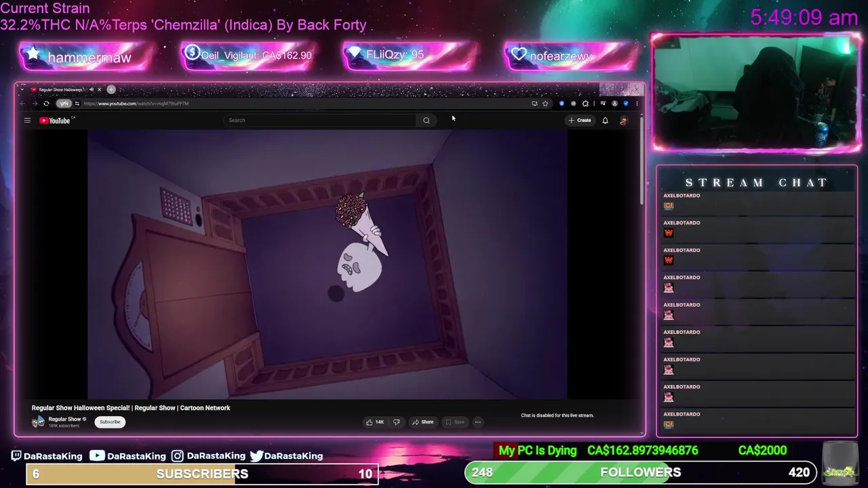Click the FOLLOWERS progress bar
Image resolution: width=868 pixels, height=488 pixels.
[x=640, y=472]
